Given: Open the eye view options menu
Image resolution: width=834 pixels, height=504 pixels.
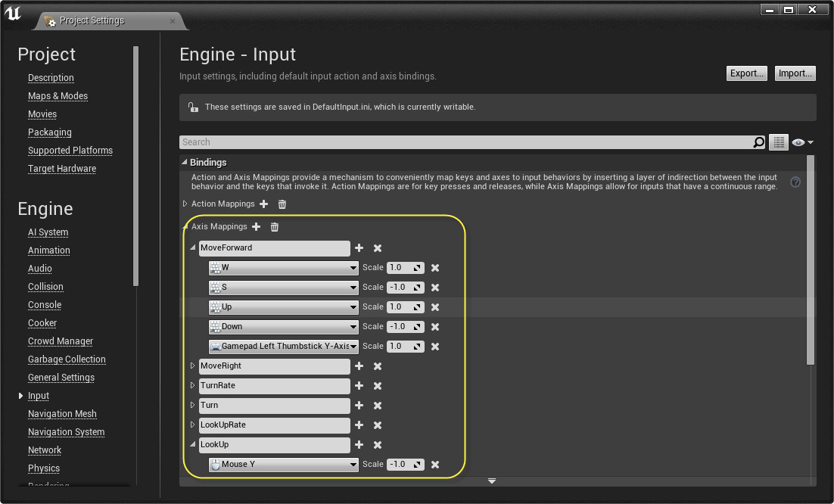Looking at the screenshot, I should pyautogui.click(x=801, y=142).
